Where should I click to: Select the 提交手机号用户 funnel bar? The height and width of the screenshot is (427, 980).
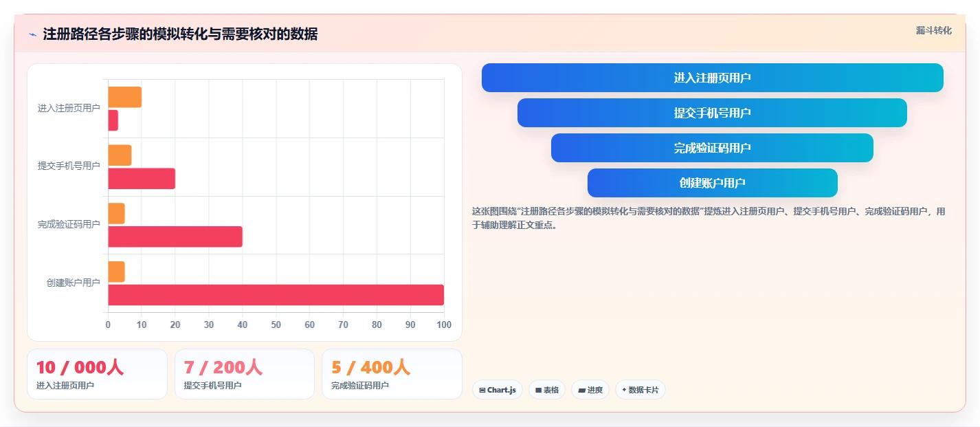pos(712,113)
